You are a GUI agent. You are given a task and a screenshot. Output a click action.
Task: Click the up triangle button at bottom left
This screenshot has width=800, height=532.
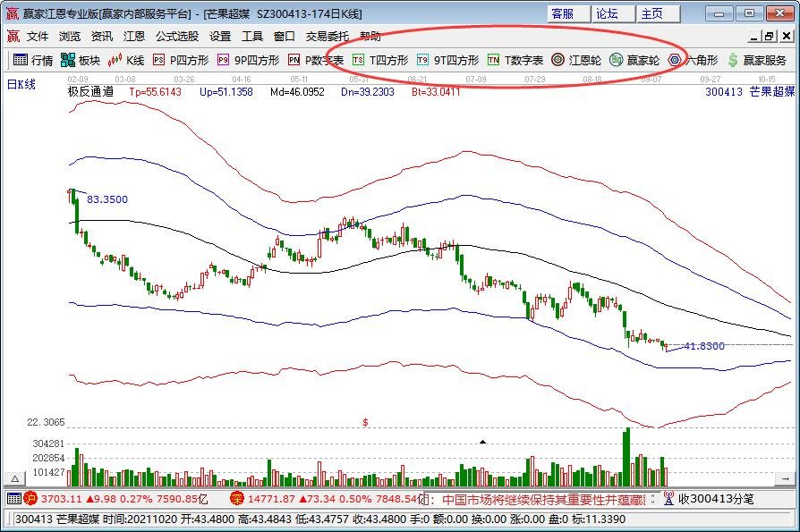pyautogui.click(x=15, y=479)
